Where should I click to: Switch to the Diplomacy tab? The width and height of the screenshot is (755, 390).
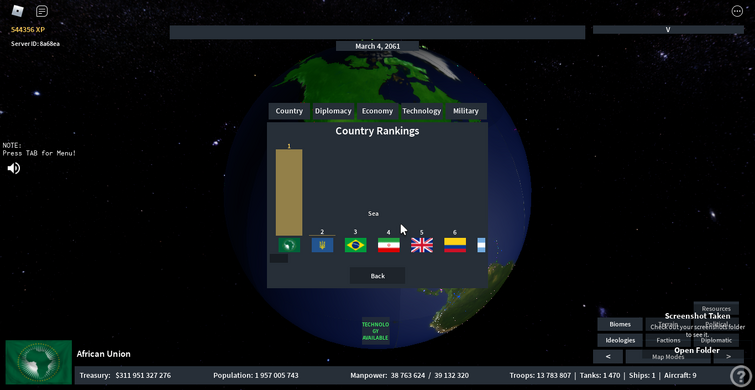click(x=333, y=111)
